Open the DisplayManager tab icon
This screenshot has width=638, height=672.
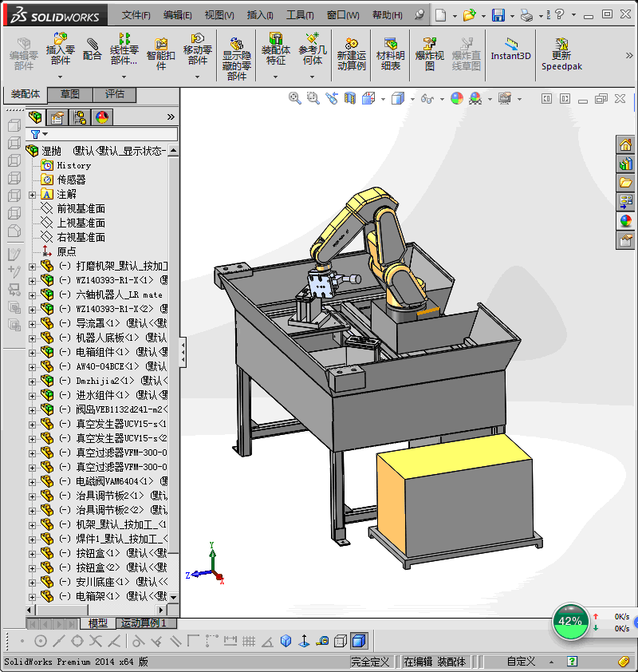point(102,117)
